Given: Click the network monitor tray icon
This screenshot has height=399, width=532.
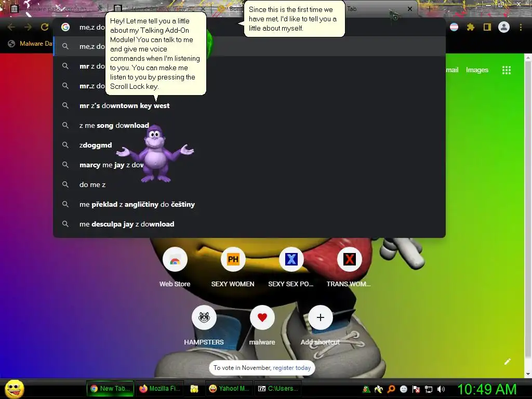Looking at the screenshot, I should (x=429, y=389).
